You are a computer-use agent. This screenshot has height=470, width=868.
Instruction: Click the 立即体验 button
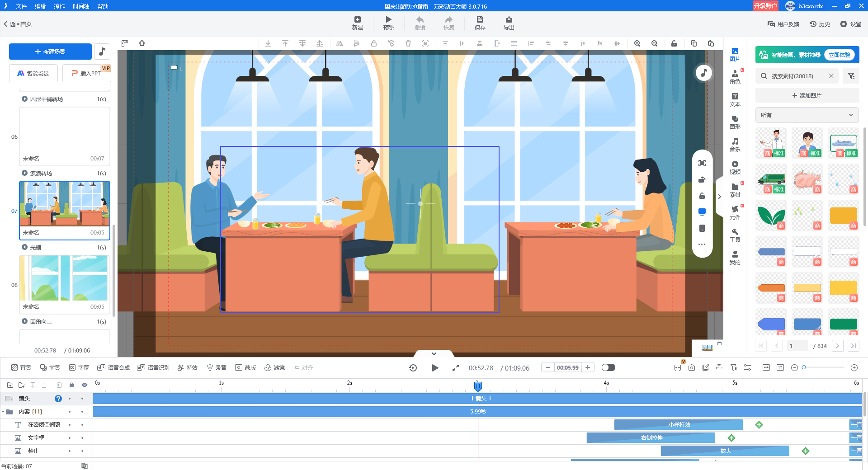click(839, 55)
